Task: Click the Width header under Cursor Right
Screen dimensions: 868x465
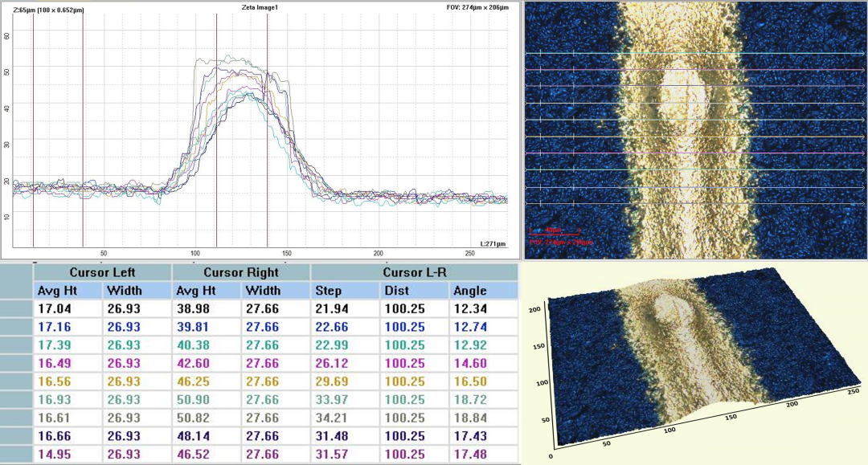Action: (276, 290)
